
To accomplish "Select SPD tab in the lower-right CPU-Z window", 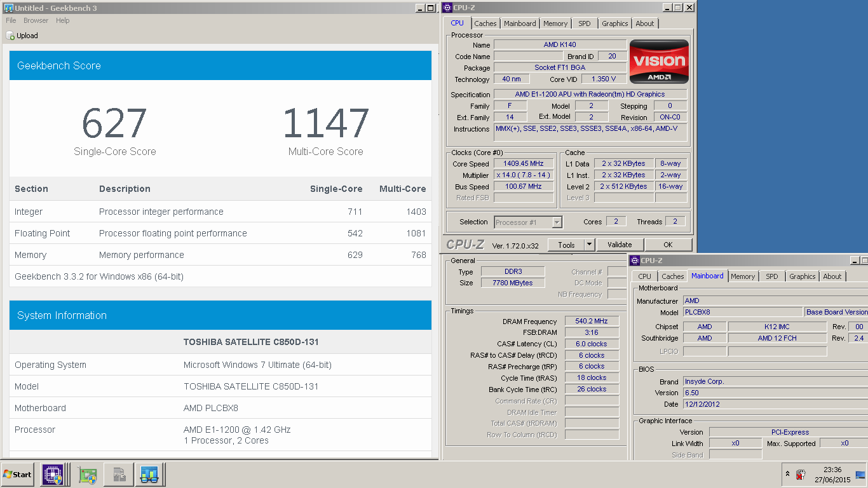I will [x=772, y=276].
